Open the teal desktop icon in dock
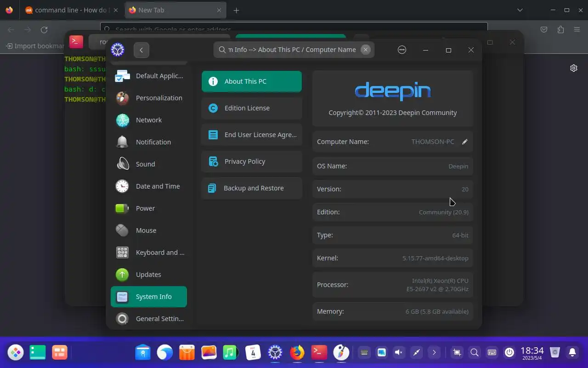 pyautogui.click(x=38, y=353)
